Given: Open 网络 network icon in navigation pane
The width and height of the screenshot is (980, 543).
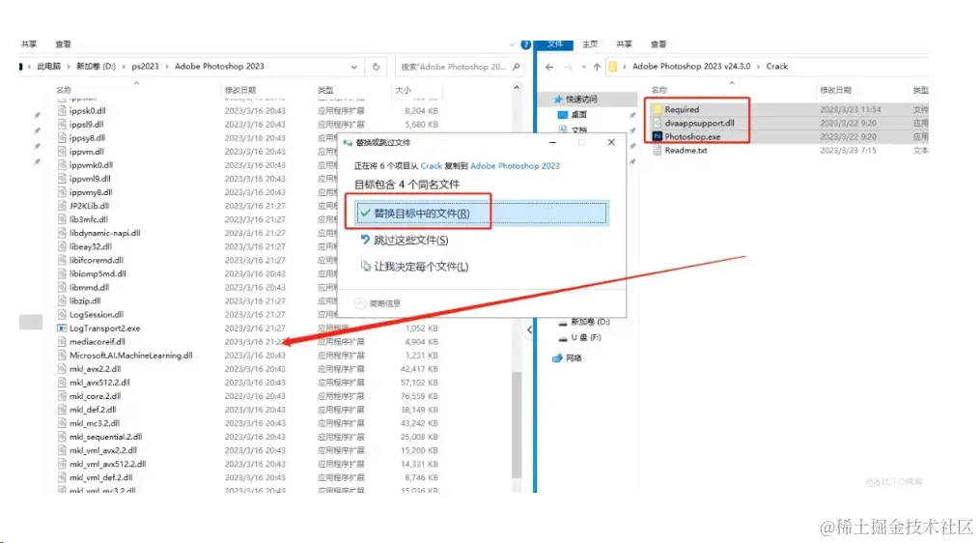Looking at the screenshot, I should pos(557,357).
